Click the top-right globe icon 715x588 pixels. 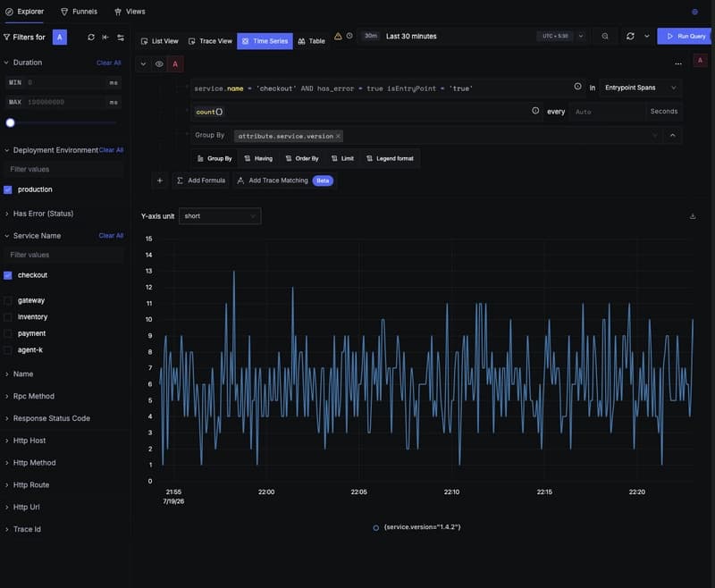pos(694,12)
